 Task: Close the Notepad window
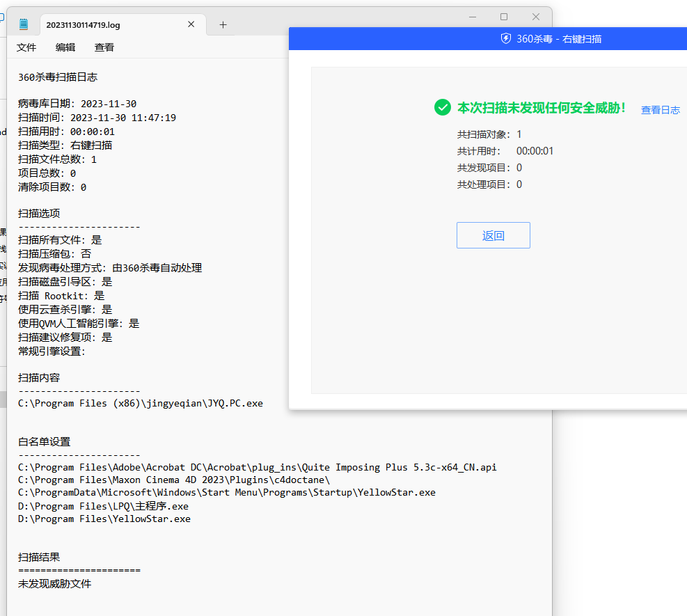pos(536,17)
